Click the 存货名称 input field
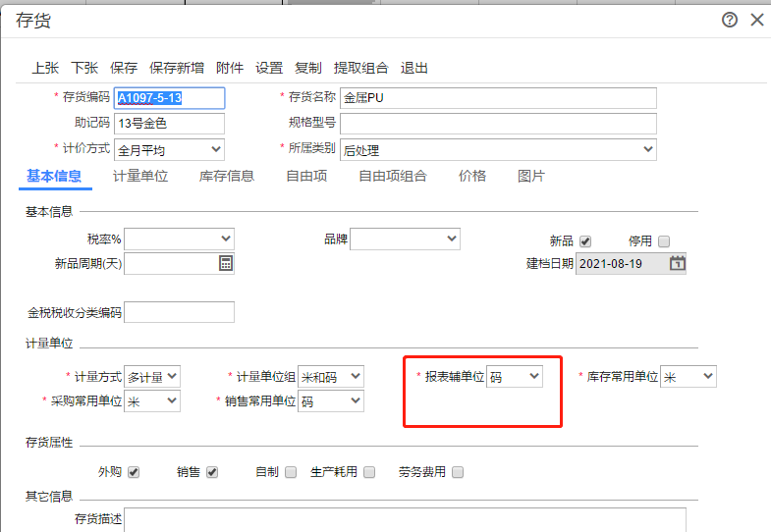Screen dimensions: 771x532 coord(498,98)
